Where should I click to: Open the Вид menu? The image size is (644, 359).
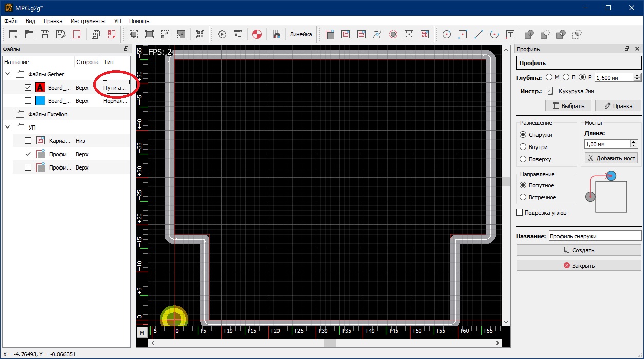pos(30,21)
